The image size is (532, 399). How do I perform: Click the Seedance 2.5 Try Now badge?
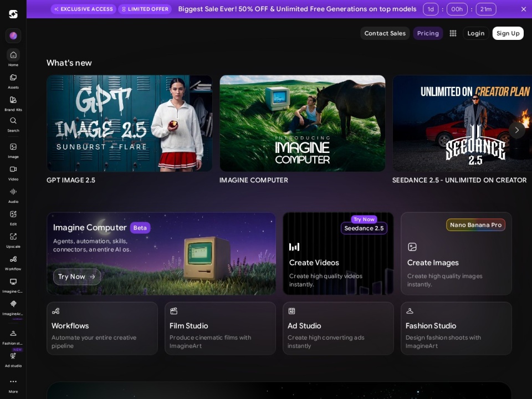364,224
